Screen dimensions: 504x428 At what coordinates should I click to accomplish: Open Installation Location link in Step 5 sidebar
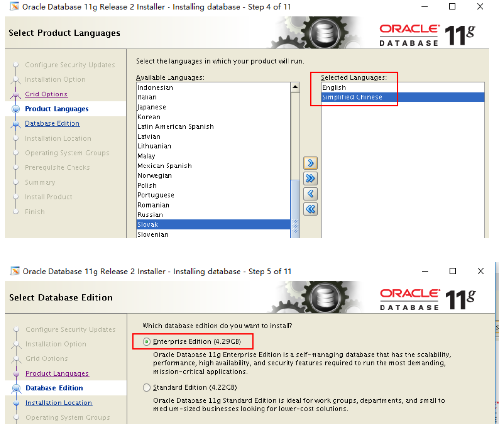pos(59,403)
